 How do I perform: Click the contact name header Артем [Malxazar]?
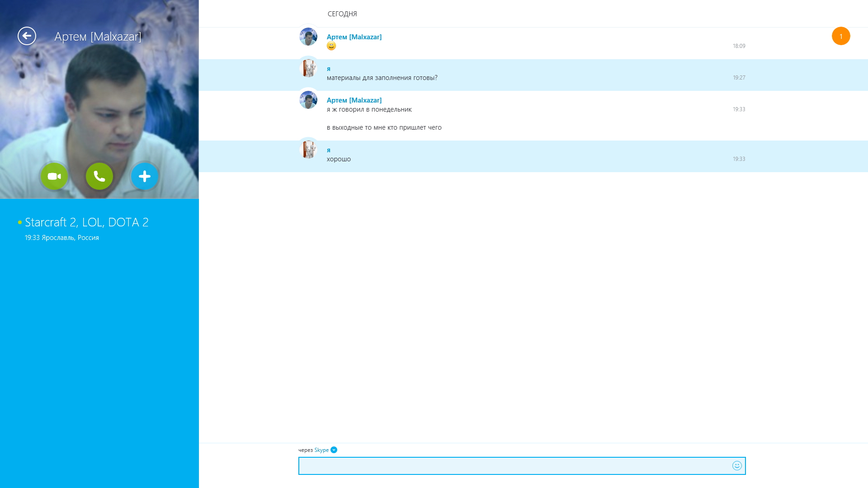click(x=98, y=37)
